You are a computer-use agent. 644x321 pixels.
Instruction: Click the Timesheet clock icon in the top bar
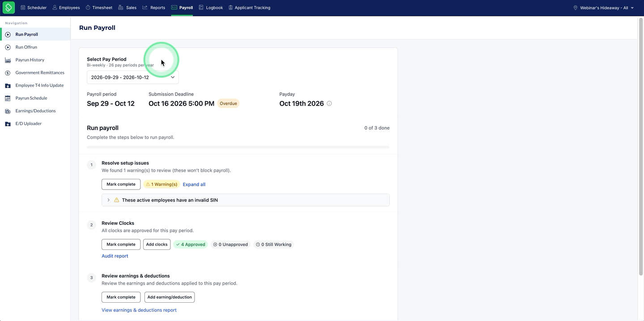[x=88, y=8]
